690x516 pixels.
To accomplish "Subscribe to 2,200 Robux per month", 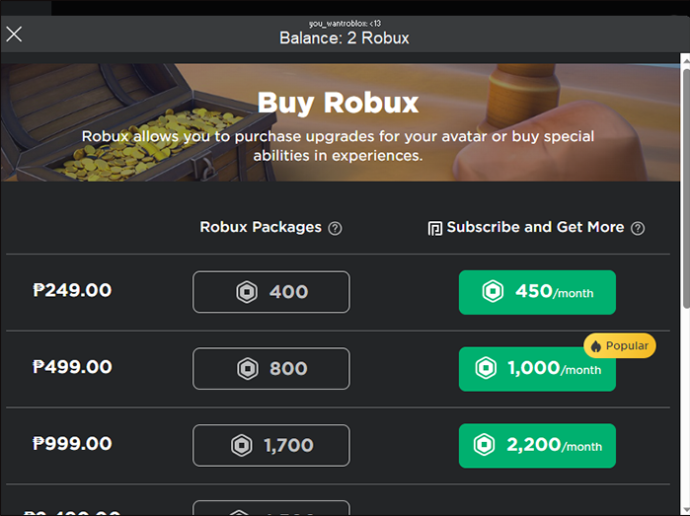I will (x=537, y=446).
